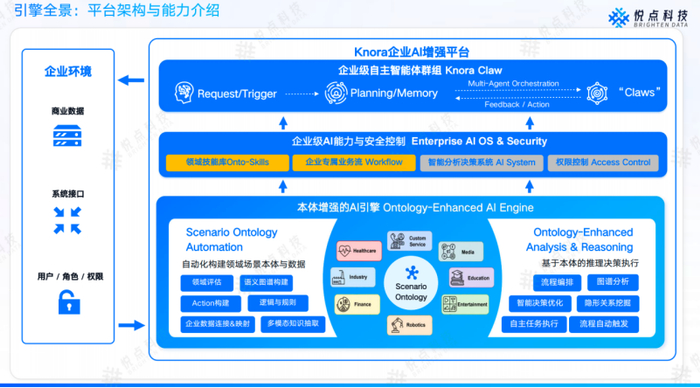This screenshot has width=700, height=388.
Task: Select the Education scenario tile
Action: coord(471,277)
